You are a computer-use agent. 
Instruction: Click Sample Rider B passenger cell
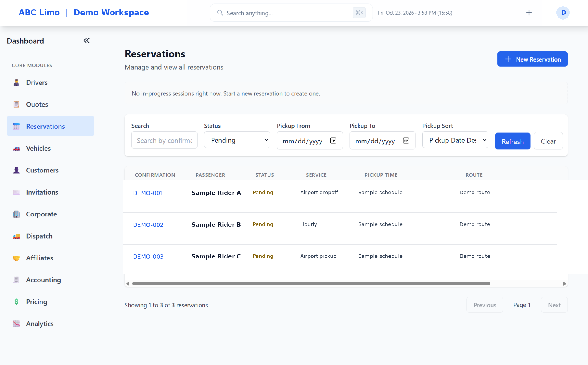tap(216, 224)
